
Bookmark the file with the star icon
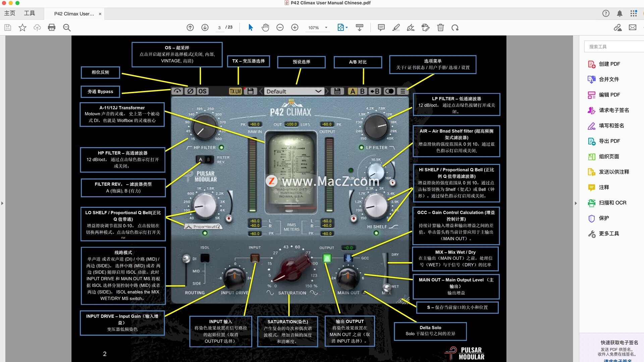point(22,27)
